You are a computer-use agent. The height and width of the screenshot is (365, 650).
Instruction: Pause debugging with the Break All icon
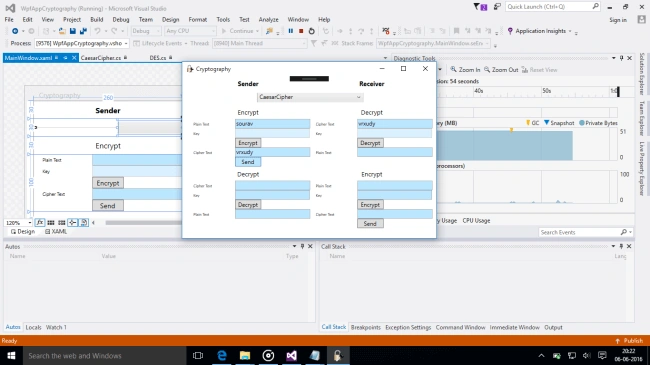291,31
